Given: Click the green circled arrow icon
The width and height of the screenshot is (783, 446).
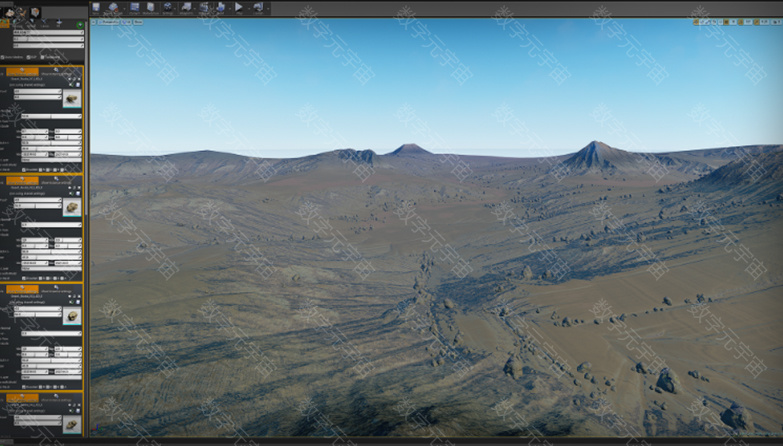Looking at the screenshot, I should pyautogui.click(x=80, y=25).
